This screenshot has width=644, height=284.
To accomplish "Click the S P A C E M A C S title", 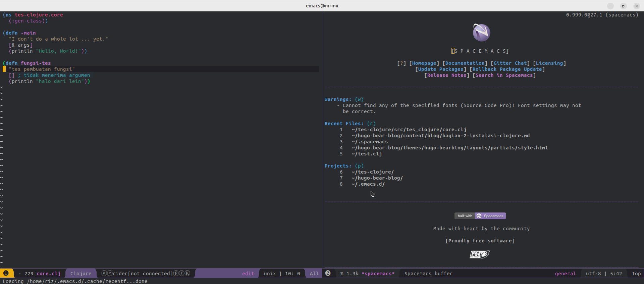I will tap(480, 51).
